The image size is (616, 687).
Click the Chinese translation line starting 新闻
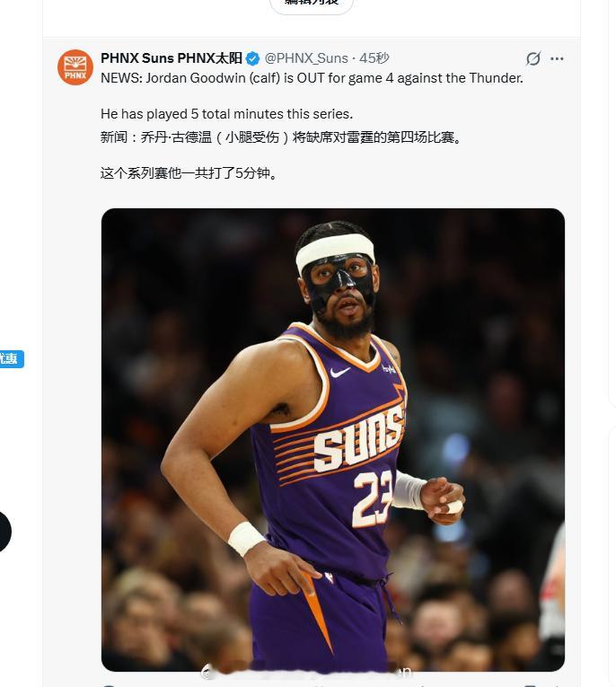coord(281,137)
